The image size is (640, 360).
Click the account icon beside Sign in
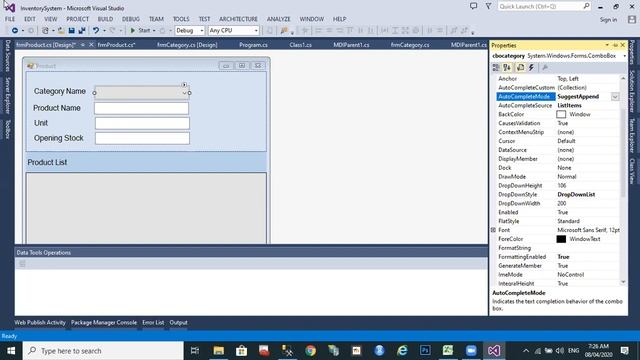pos(632,19)
